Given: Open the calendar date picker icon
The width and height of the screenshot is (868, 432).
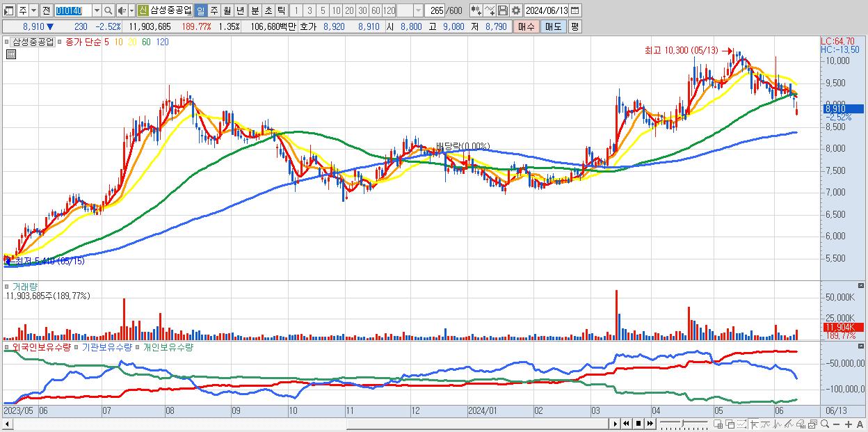Looking at the screenshot, I should point(574,11).
